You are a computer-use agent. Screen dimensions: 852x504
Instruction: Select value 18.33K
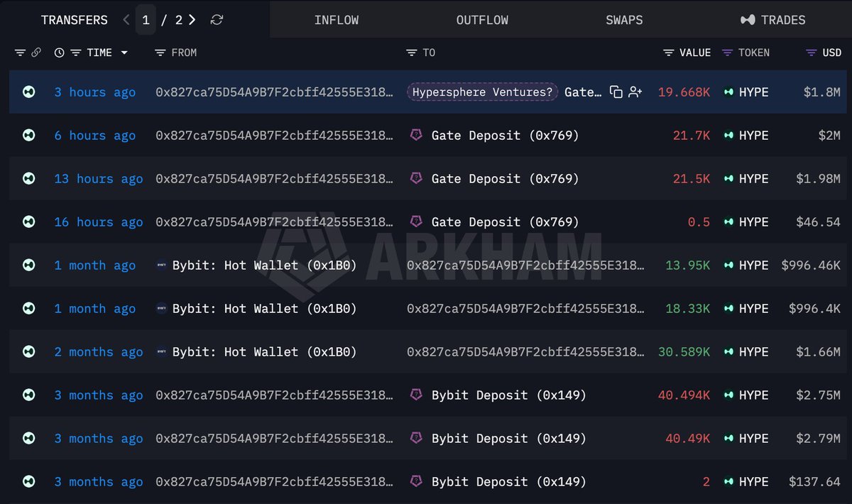pyautogui.click(x=688, y=309)
